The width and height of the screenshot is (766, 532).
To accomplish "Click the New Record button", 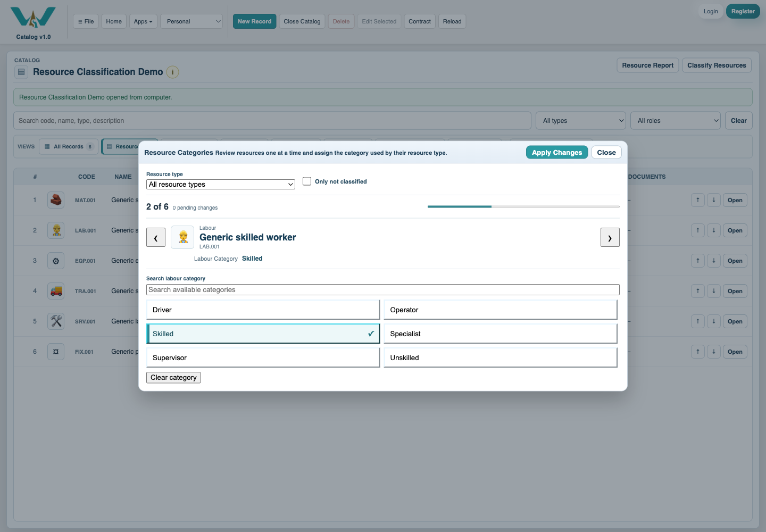I will 254,21.
